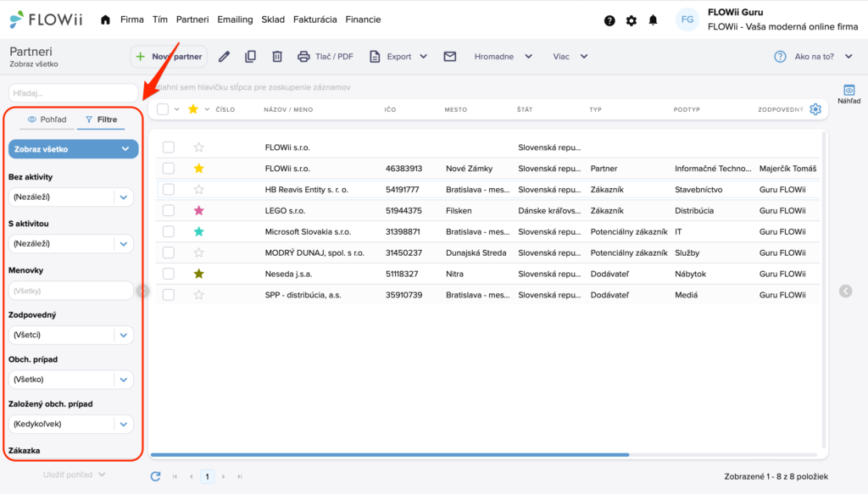Image resolution: width=868 pixels, height=494 pixels.
Task: Open the Tím menu
Action: (160, 20)
